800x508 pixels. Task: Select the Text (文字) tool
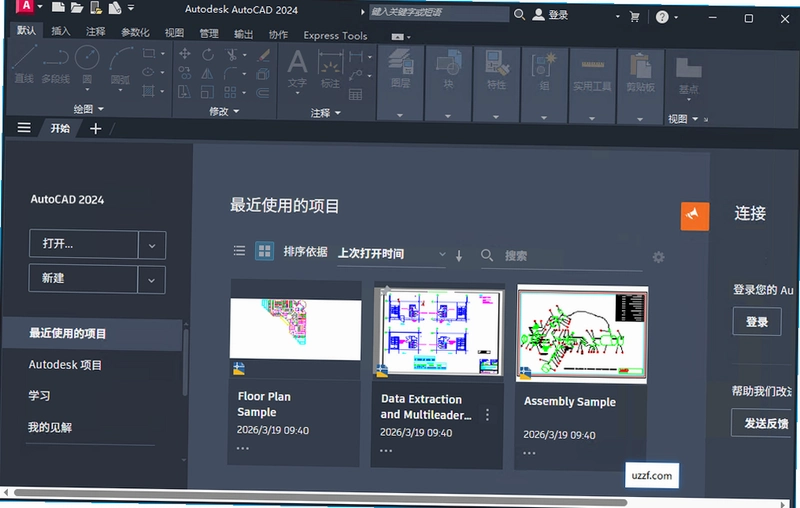[297, 69]
